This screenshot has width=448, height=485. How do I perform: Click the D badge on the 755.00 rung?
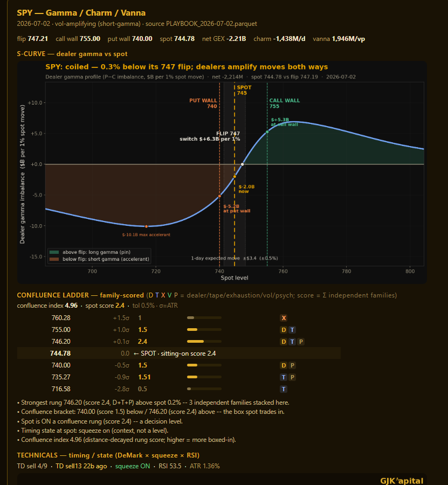[x=284, y=330]
